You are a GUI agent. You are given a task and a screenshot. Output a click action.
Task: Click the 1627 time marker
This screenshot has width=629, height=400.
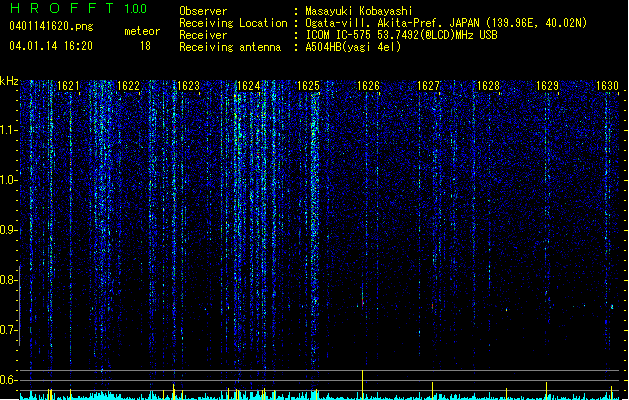pyautogui.click(x=428, y=86)
